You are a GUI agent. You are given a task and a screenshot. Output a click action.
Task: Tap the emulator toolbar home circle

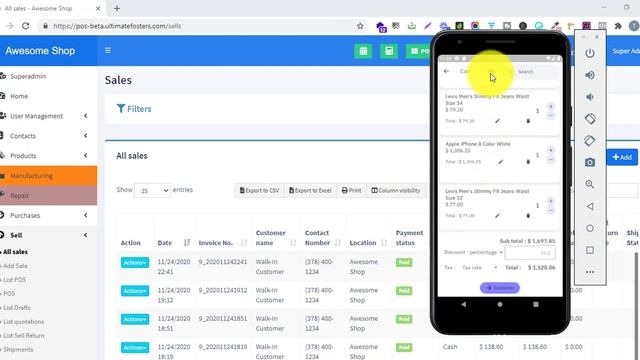click(590, 228)
